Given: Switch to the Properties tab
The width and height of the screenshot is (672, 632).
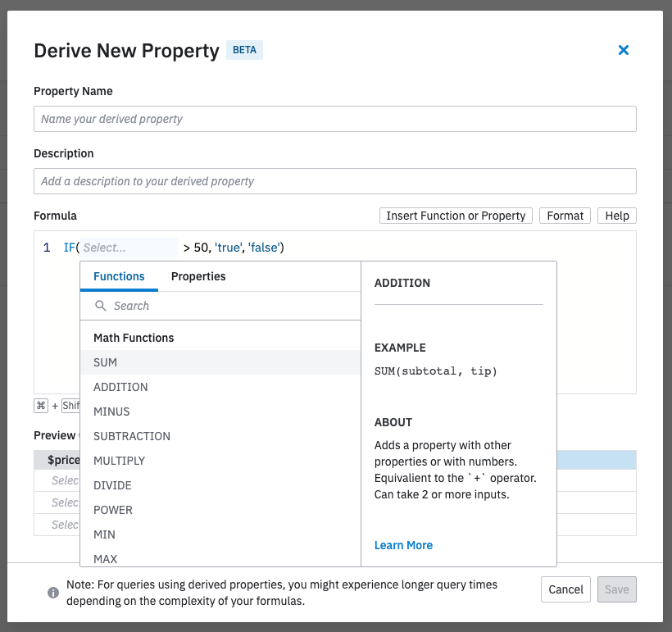Looking at the screenshot, I should point(198,276).
